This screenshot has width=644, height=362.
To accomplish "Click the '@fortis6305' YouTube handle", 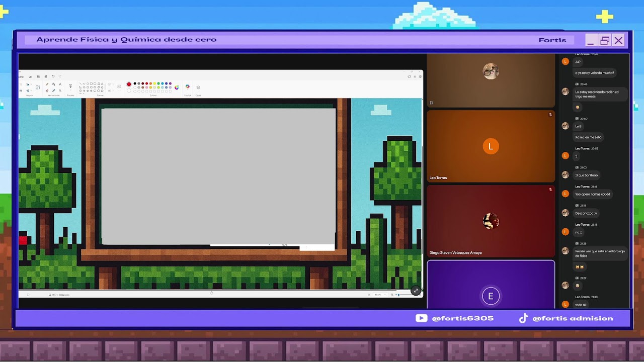I will pyautogui.click(x=462, y=318).
